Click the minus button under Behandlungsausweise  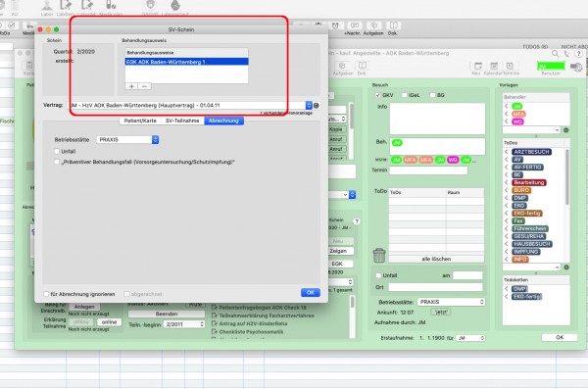click(144, 86)
